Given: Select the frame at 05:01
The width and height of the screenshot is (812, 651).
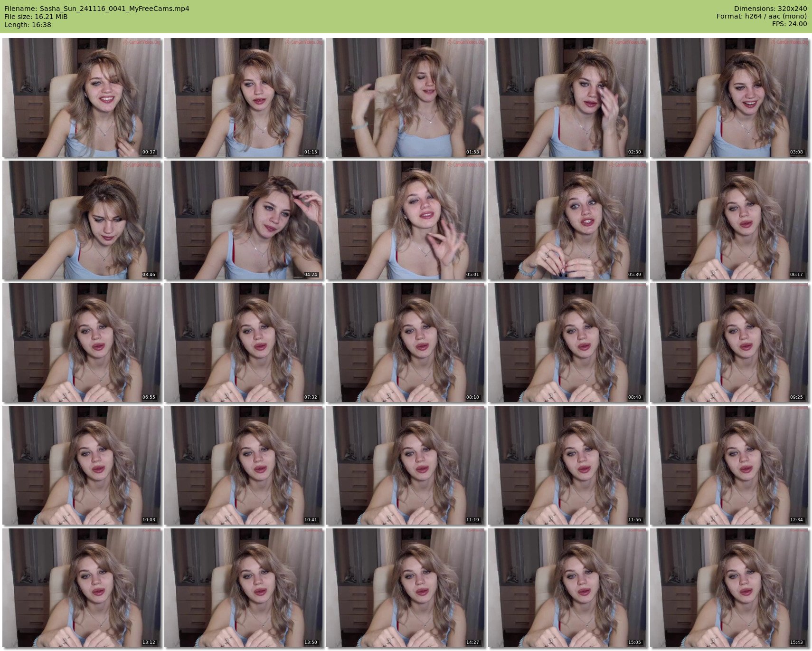Looking at the screenshot, I should pyautogui.click(x=406, y=220).
